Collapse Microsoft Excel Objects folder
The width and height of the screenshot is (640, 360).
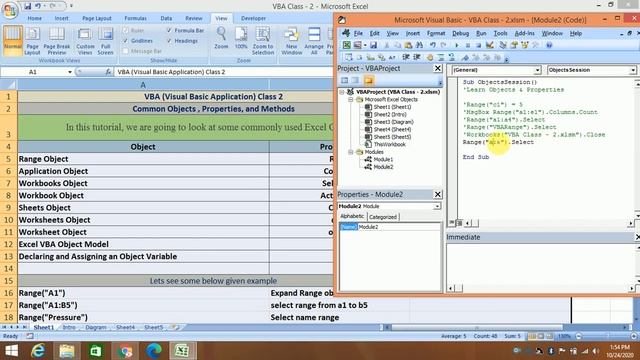click(x=351, y=100)
